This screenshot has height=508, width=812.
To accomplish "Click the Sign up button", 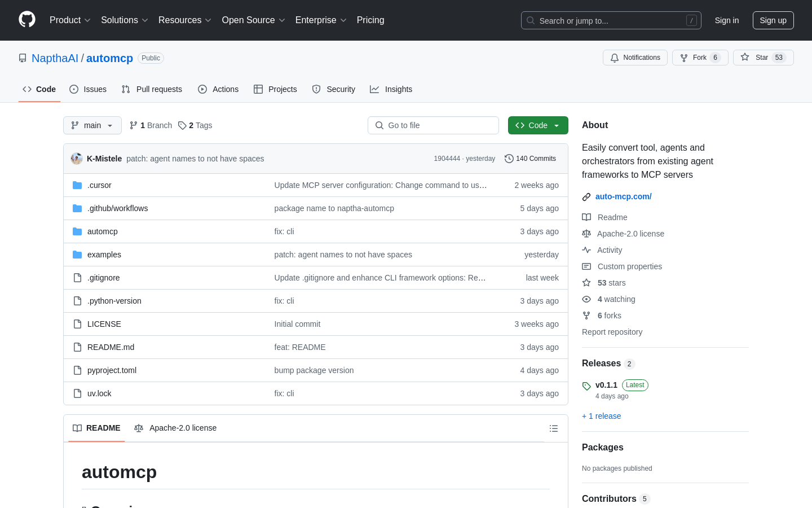I will (x=773, y=20).
